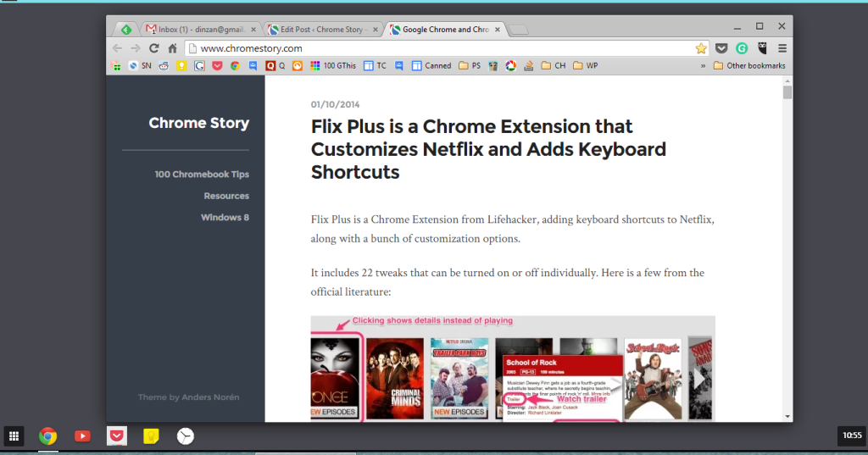Open the Chrome logo bookmark in bookmarks bar

tap(235, 65)
